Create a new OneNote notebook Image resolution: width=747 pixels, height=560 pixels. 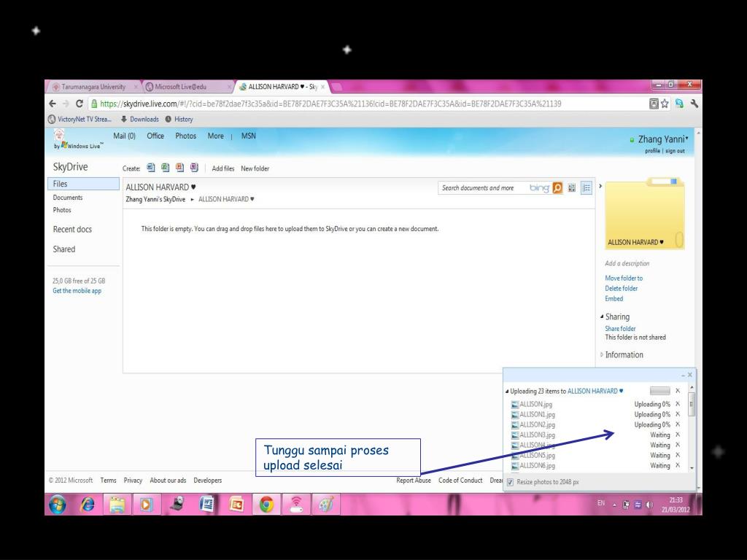pos(194,168)
